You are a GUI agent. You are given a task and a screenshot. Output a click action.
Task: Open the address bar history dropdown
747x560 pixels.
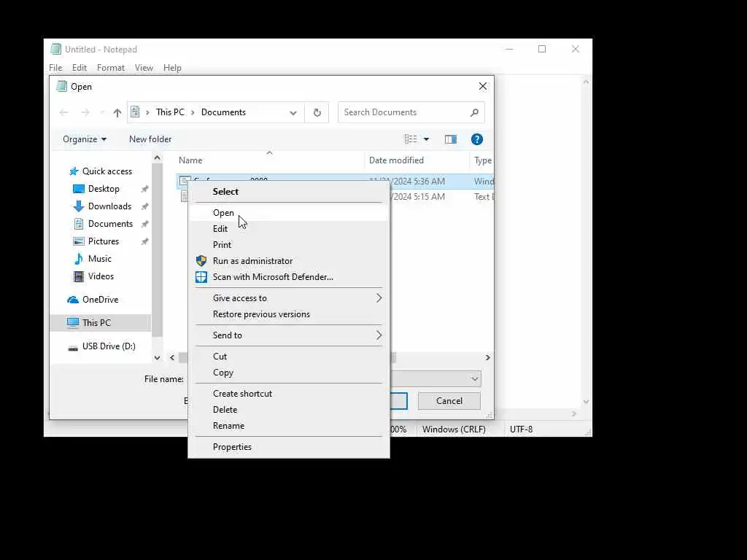[293, 113]
